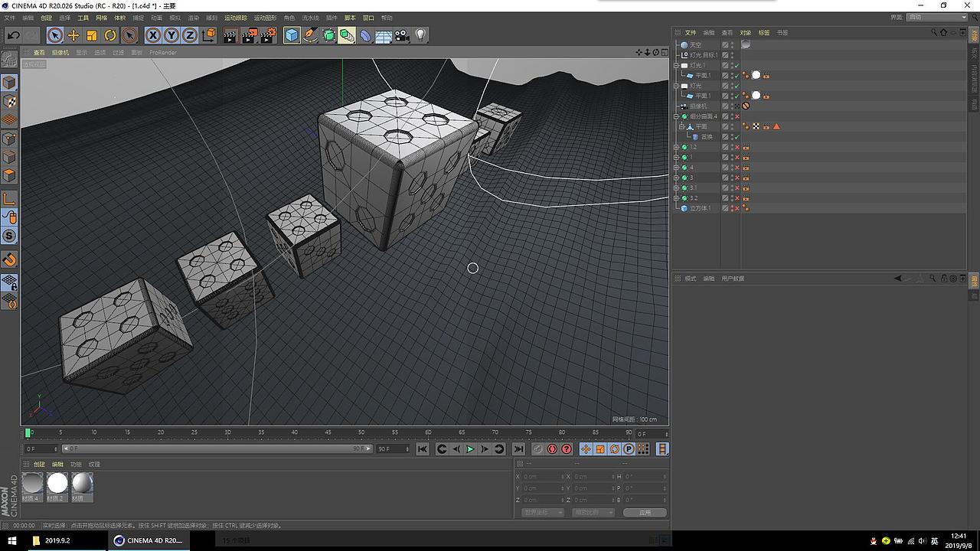The width and height of the screenshot is (980, 551).
Task: Expand the 细分曲面.4 object tree node
Action: (x=676, y=116)
